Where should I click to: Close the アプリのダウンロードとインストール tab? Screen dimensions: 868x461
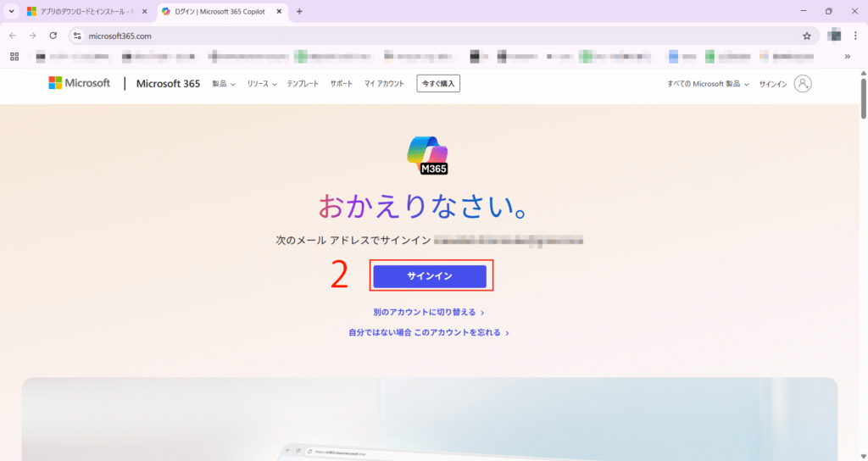click(144, 11)
